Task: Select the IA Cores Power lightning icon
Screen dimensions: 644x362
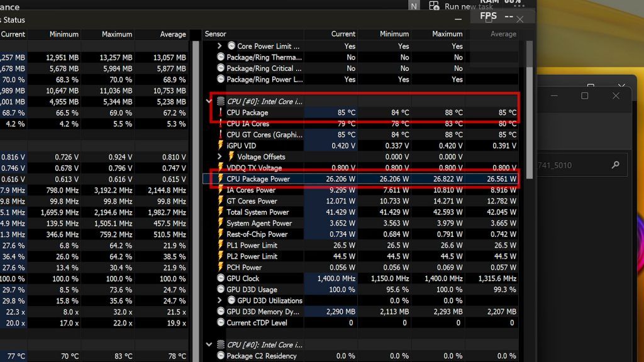Action: [221, 190]
